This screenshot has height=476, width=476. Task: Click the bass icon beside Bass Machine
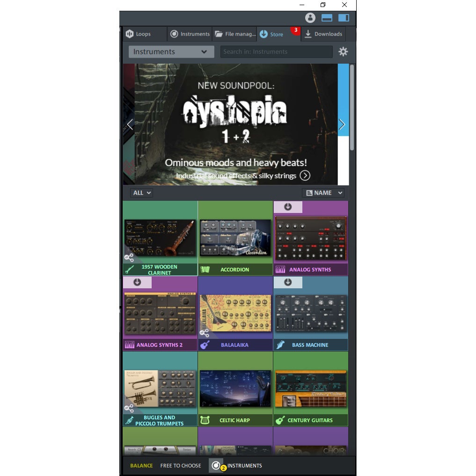(x=280, y=345)
